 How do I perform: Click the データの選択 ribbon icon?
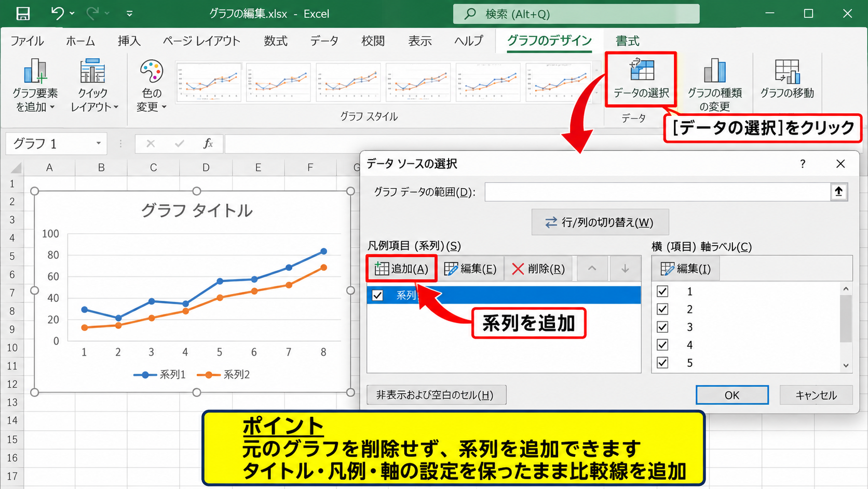coord(641,78)
